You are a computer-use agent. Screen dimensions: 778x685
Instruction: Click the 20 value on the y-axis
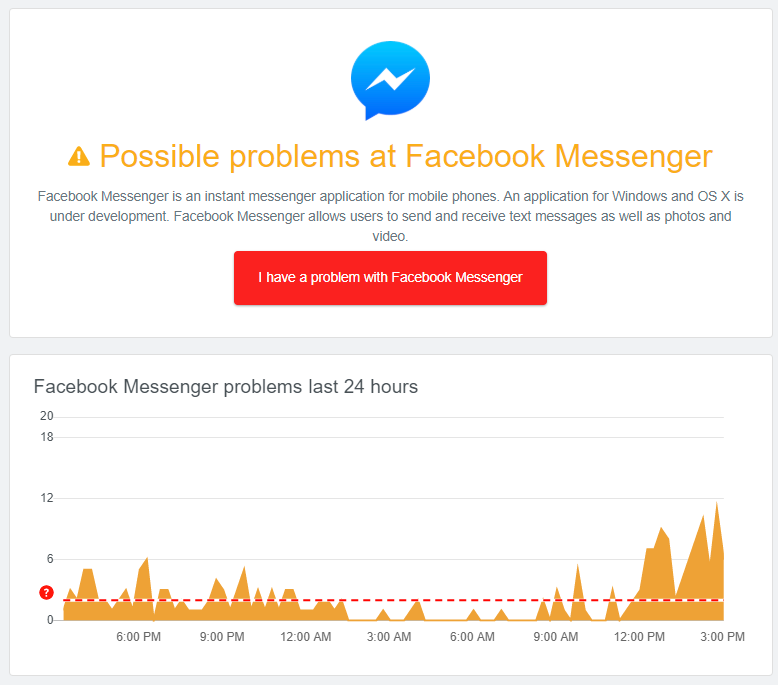point(46,416)
